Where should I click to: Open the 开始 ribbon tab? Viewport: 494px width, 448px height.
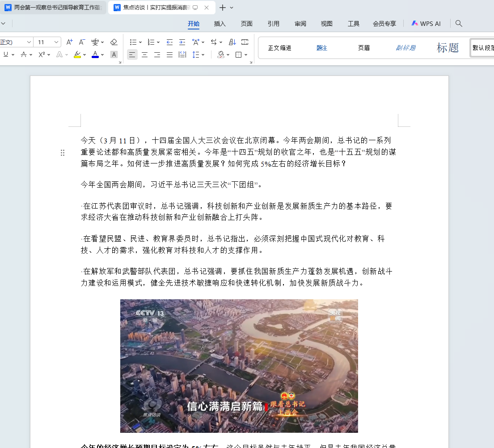coord(194,24)
